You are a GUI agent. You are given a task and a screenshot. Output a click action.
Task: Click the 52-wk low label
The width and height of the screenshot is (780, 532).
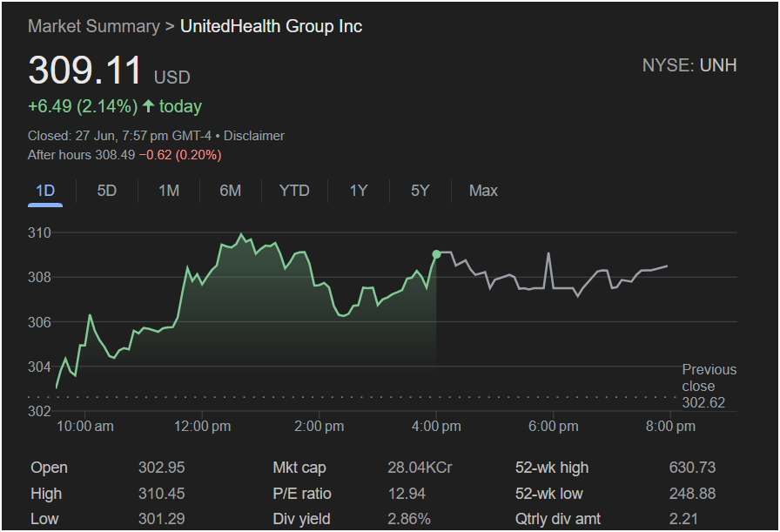549,494
